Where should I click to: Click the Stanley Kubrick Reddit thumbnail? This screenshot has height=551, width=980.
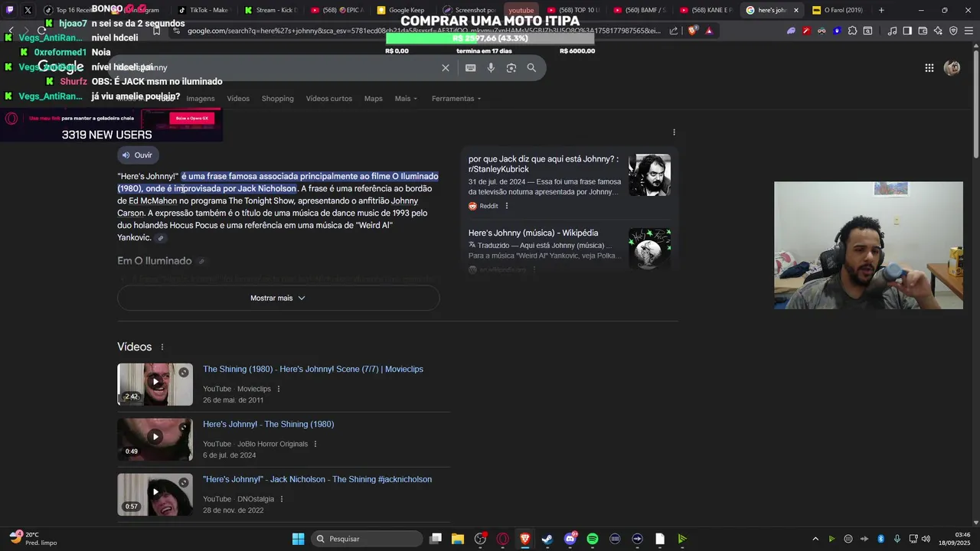tap(649, 174)
